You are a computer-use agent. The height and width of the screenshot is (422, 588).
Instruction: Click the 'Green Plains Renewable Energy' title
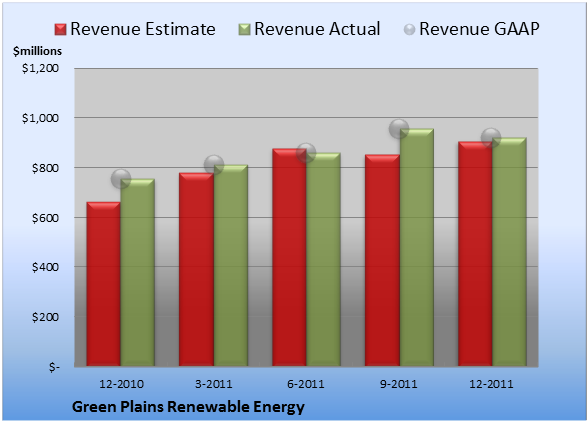pos(188,407)
